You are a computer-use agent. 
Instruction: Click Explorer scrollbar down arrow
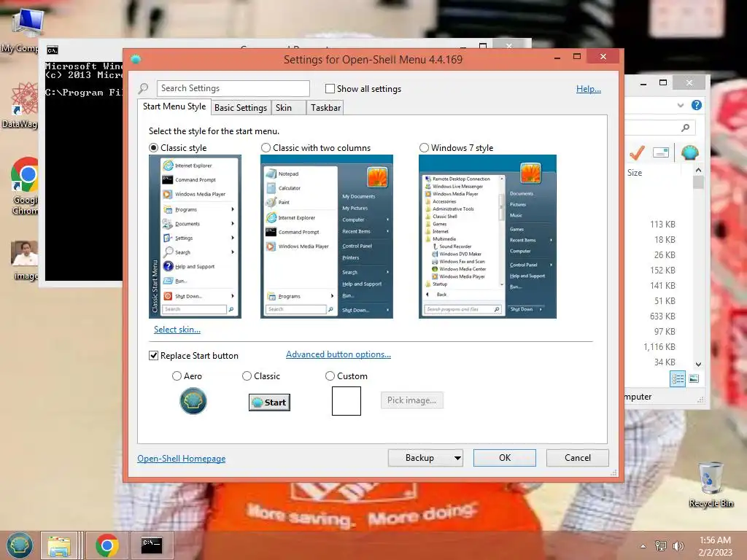coord(698,365)
